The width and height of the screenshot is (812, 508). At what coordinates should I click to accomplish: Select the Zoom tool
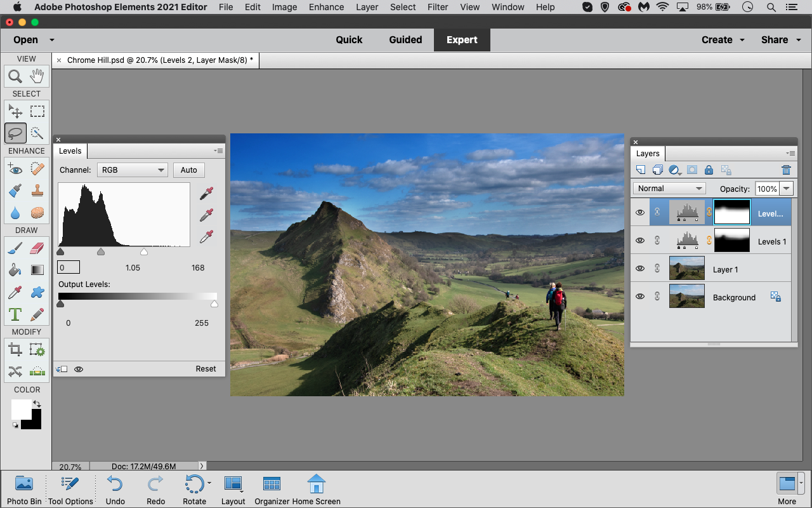(x=15, y=77)
